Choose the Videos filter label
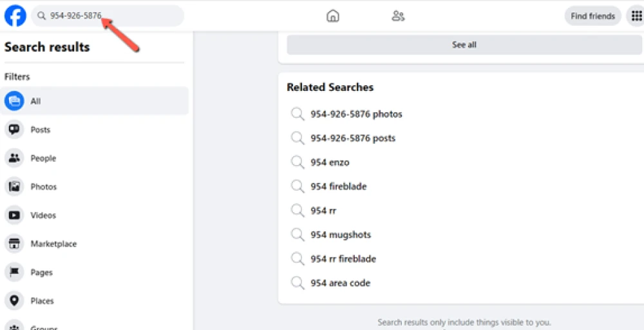Screen dimensions: 644x330 [43, 215]
